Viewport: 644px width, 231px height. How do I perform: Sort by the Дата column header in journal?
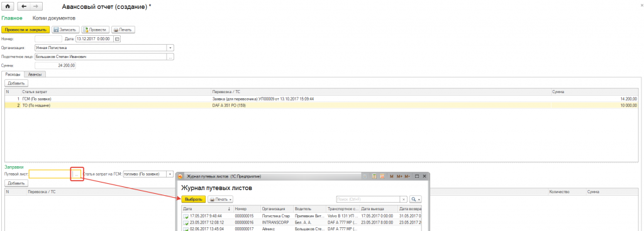[x=207, y=209]
